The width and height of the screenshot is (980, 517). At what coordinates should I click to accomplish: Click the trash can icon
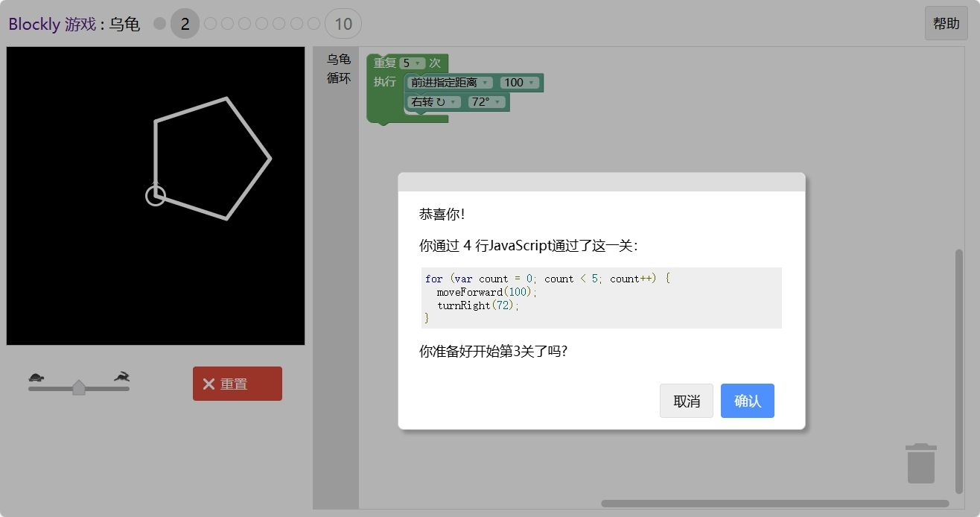coord(921,463)
